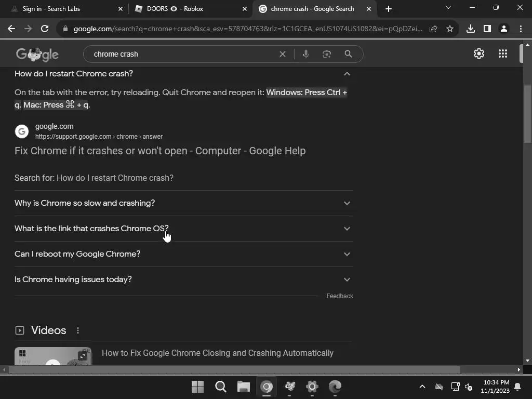Click the browser forward arrow
532x399 pixels.
pyautogui.click(x=28, y=29)
